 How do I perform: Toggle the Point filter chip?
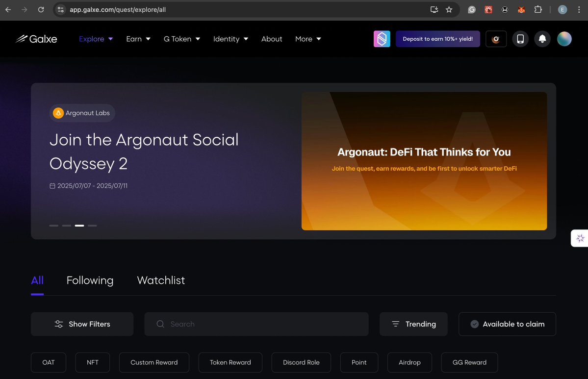coord(359,362)
